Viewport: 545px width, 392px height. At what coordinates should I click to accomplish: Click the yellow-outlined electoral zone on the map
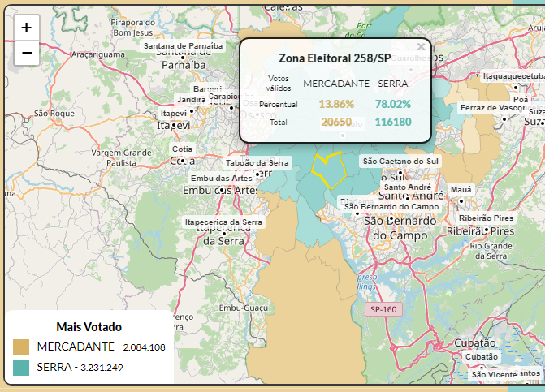coord(329,170)
